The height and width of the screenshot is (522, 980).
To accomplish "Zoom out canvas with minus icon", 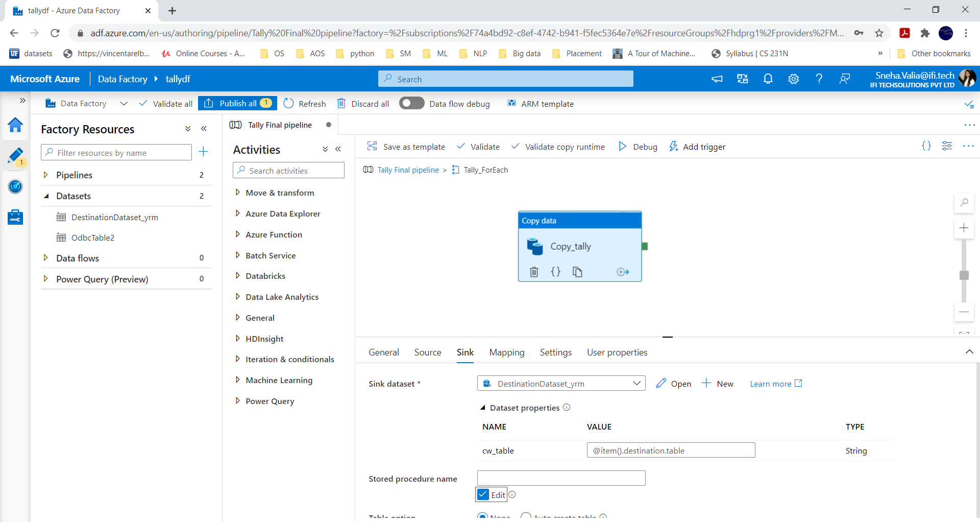I will (x=964, y=312).
